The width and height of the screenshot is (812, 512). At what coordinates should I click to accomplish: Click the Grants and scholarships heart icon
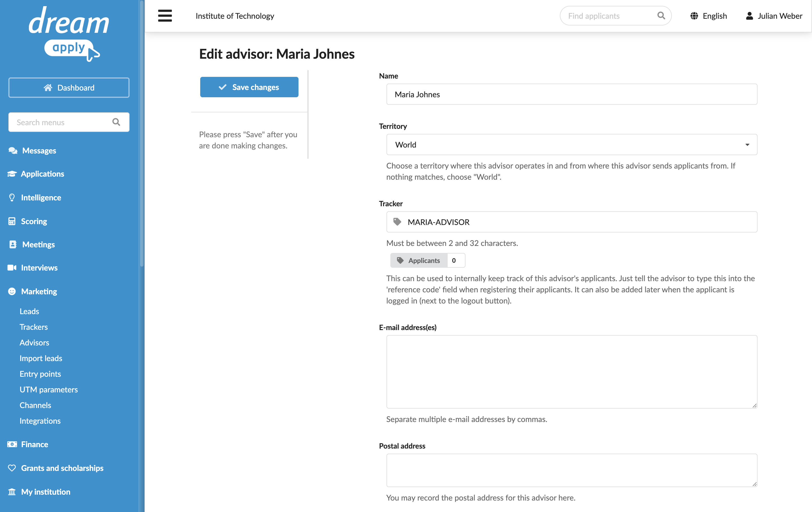12,468
